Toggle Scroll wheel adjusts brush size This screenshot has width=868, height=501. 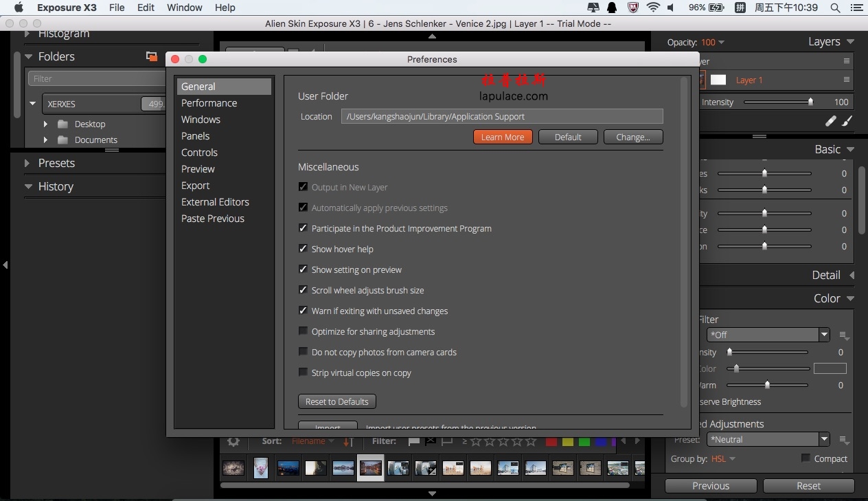tap(303, 290)
